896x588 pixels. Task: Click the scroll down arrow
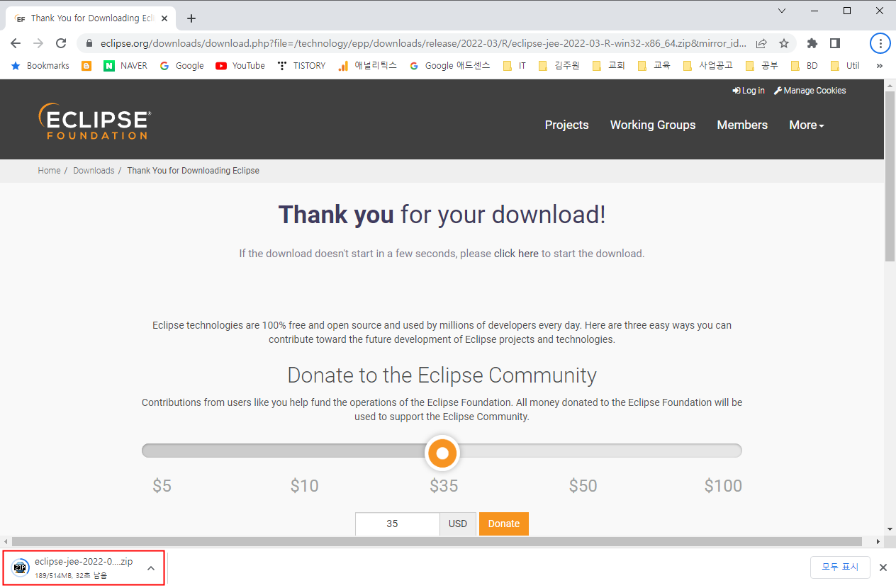pyautogui.click(x=890, y=529)
